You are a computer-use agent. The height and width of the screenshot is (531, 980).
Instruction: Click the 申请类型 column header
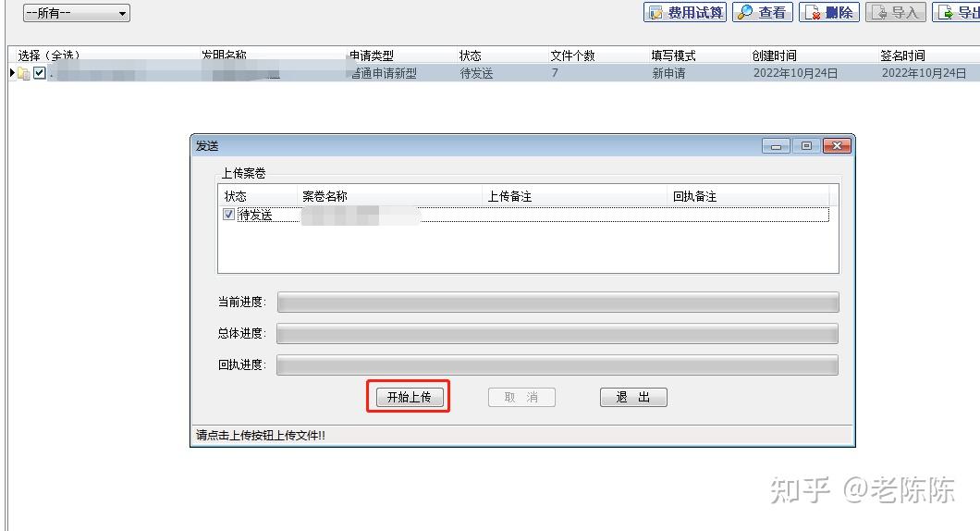372,56
